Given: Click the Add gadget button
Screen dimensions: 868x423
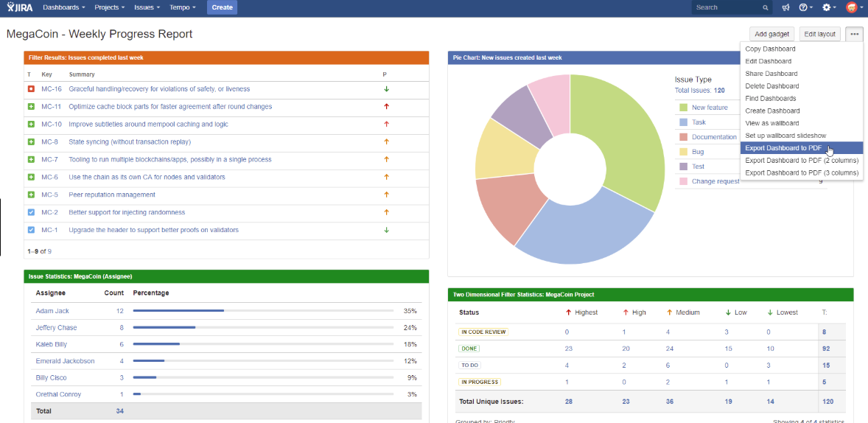Looking at the screenshot, I should click(x=771, y=34).
